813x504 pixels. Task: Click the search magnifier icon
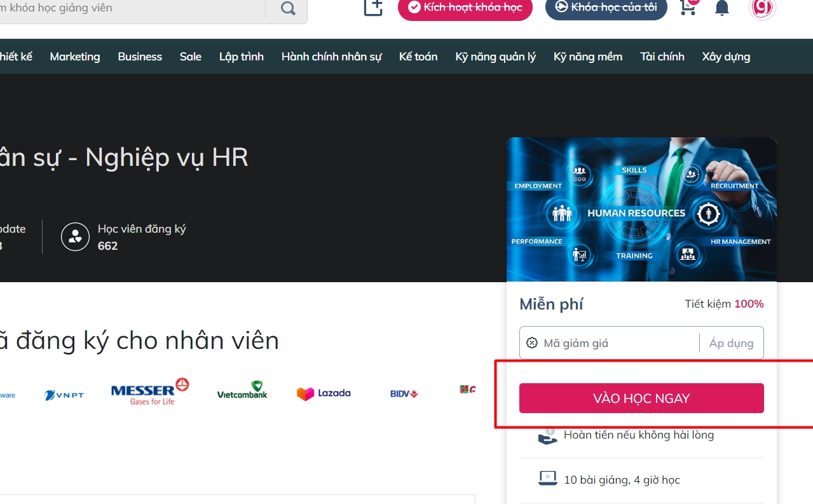288,8
